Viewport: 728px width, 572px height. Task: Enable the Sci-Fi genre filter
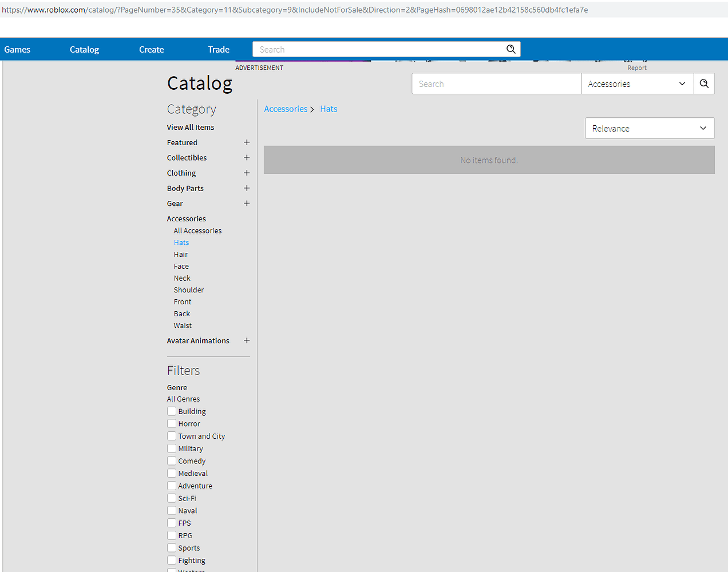(x=171, y=498)
